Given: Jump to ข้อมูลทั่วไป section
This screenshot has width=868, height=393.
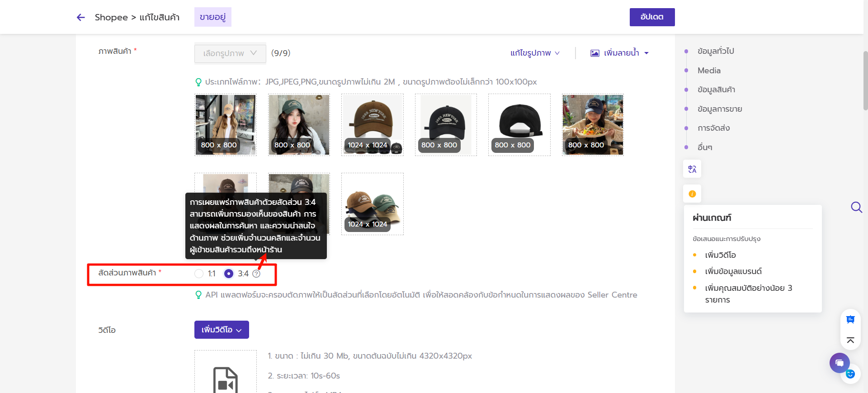Looking at the screenshot, I should pos(715,51).
